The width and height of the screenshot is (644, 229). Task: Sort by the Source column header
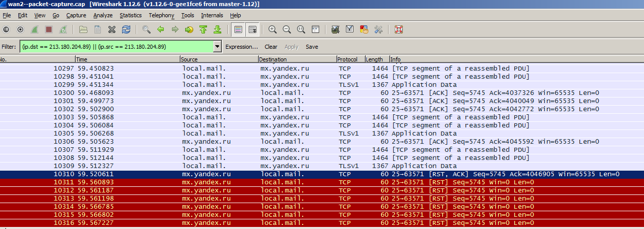(x=219, y=59)
